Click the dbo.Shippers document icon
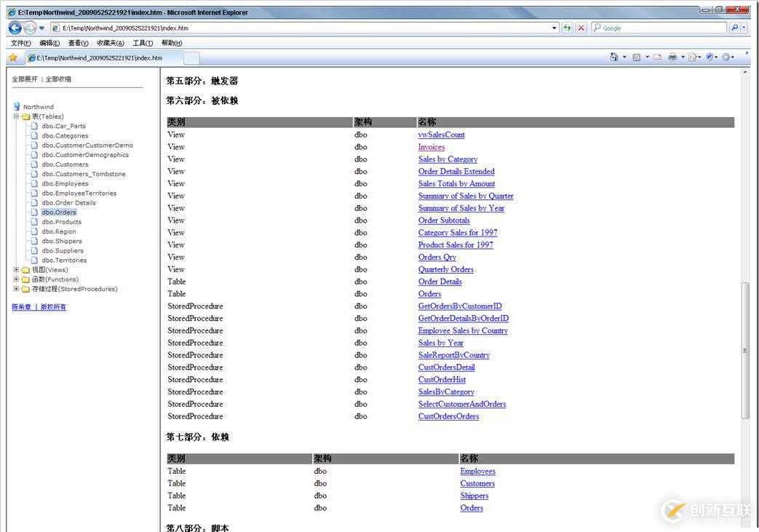Viewport: 759px width, 532px height. point(34,241)
